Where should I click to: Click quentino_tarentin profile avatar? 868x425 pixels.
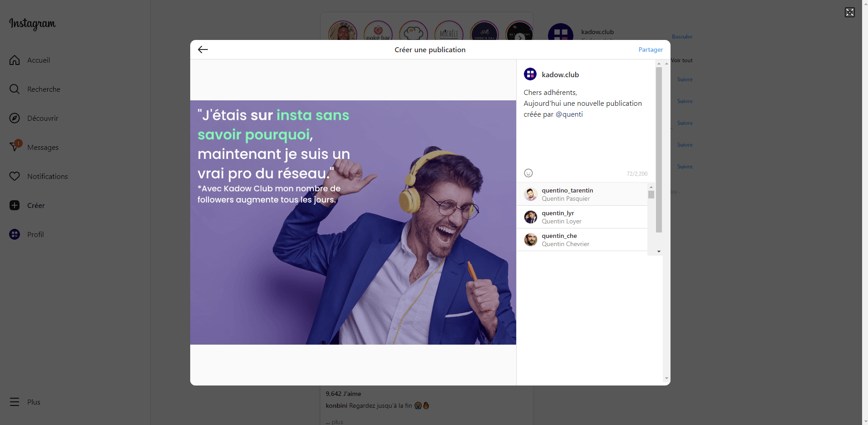pos(531,194)
